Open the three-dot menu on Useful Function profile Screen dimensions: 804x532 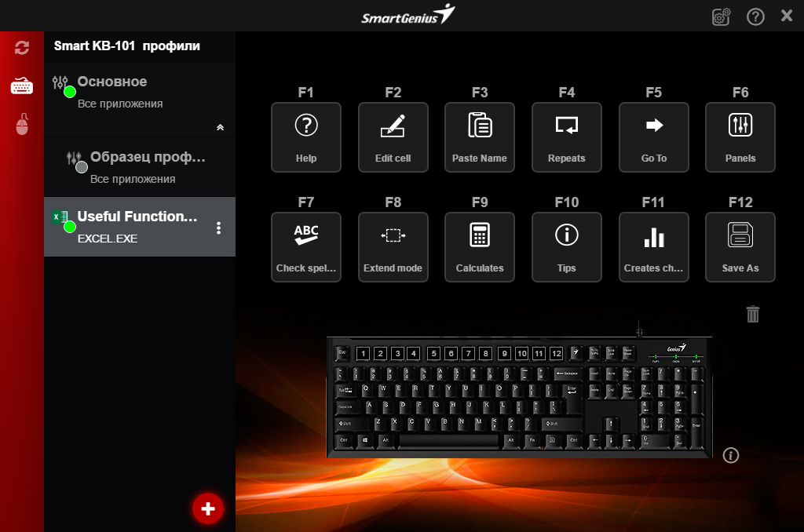(x=219, y=228)
